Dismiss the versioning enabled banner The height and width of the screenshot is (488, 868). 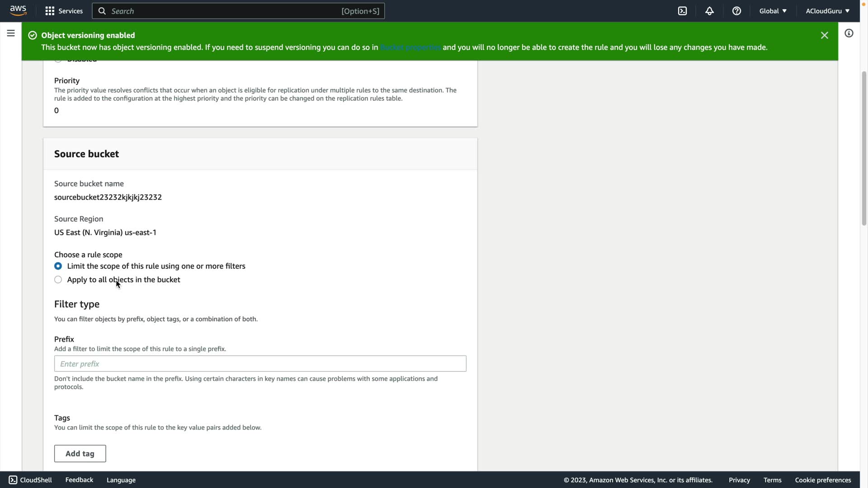824,35
